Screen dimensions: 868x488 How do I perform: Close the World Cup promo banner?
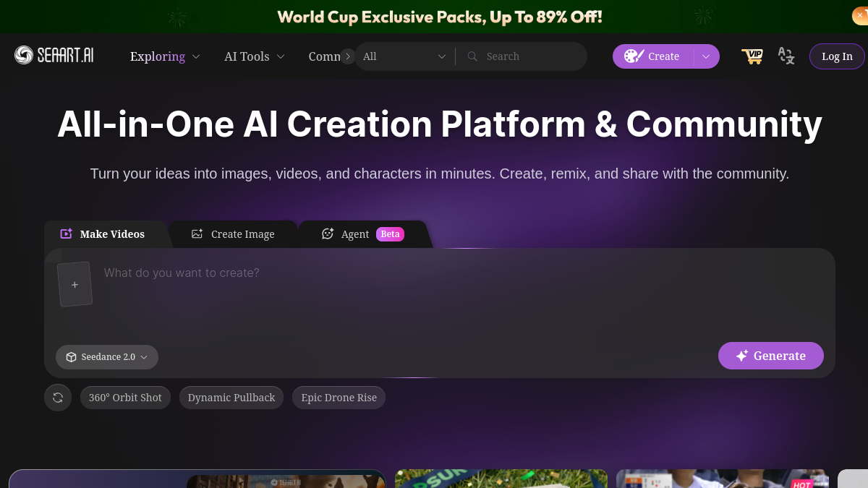[860, 14]
